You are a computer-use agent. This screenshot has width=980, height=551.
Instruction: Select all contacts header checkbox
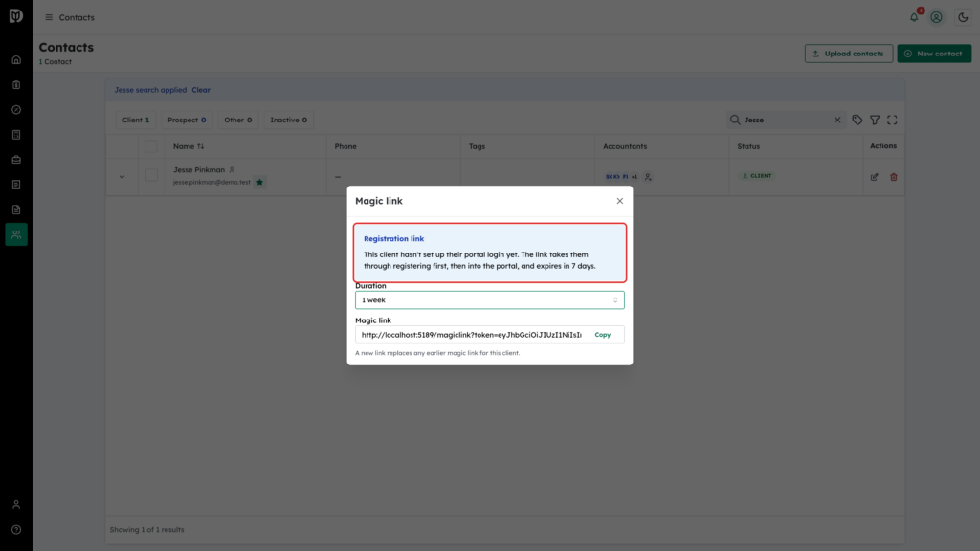point(151,146)
